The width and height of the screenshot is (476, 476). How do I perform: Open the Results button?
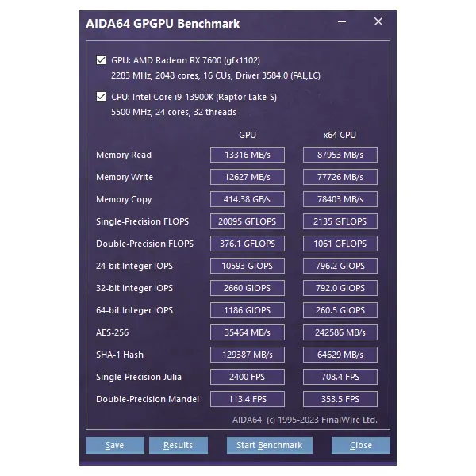tap(178, 445)
